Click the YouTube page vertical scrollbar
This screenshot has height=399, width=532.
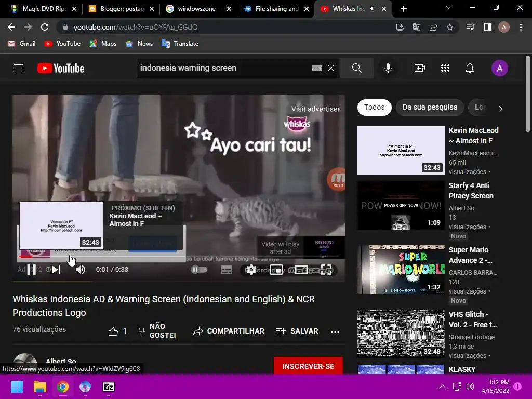[528, 94]
